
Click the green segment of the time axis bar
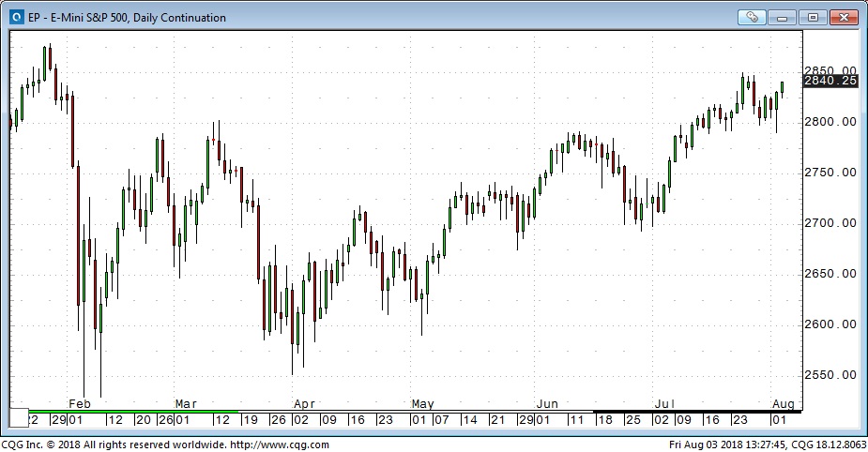133,412
